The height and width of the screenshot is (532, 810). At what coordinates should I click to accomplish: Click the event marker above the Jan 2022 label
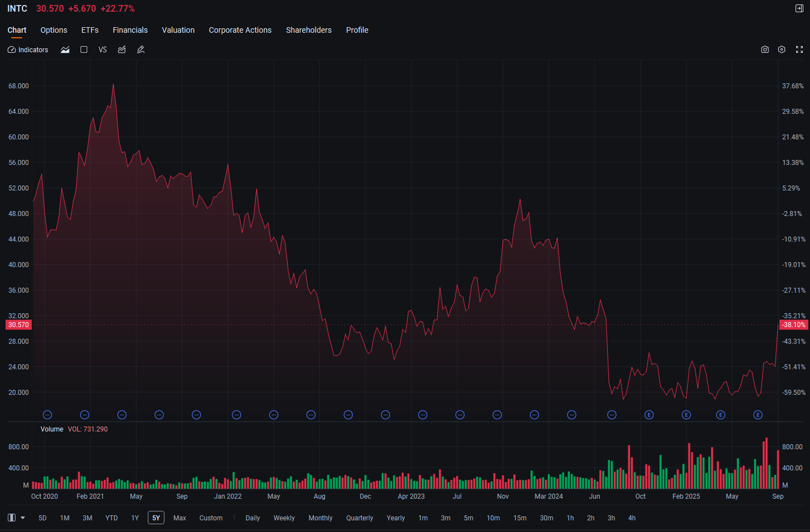pos(237,415)
